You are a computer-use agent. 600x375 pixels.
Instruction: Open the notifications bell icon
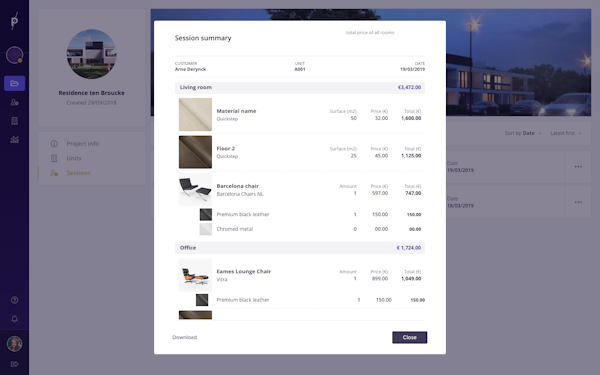(x=15, y=319)
